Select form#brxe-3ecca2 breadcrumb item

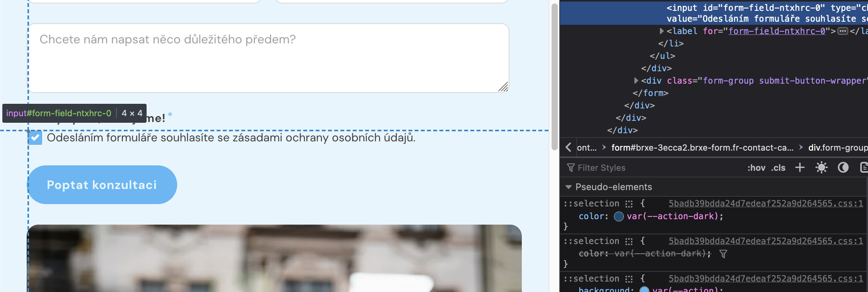coord(702,148)
